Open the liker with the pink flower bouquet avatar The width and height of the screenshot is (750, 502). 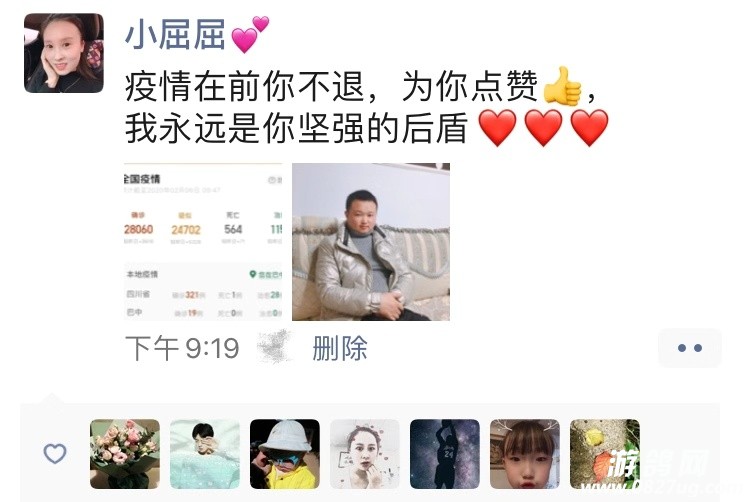point(125,454)
